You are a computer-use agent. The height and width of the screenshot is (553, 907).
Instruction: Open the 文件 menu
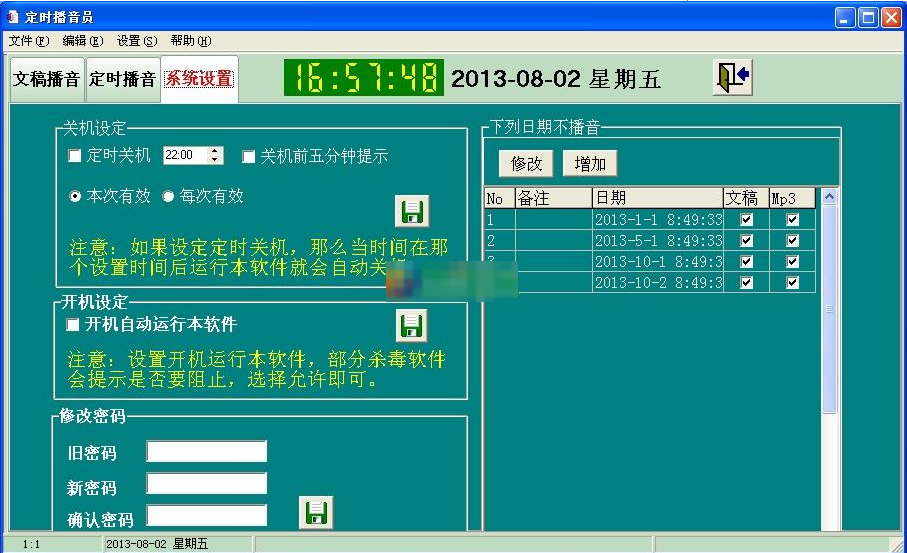pyautogui.click(x=28, y=41)
